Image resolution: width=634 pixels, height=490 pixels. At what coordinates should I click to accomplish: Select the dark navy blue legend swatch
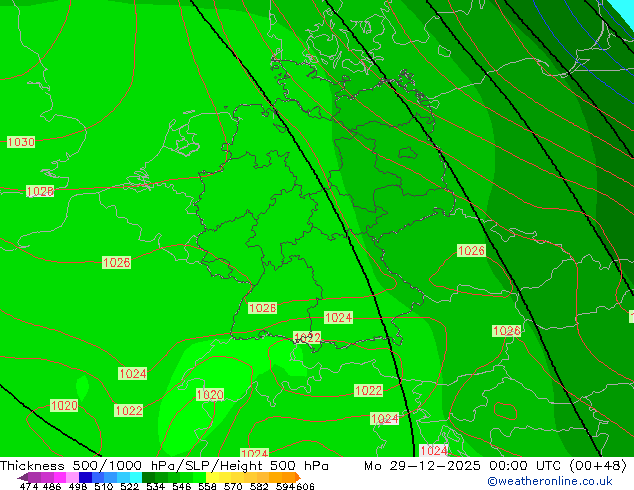click(x=85, y=477)
